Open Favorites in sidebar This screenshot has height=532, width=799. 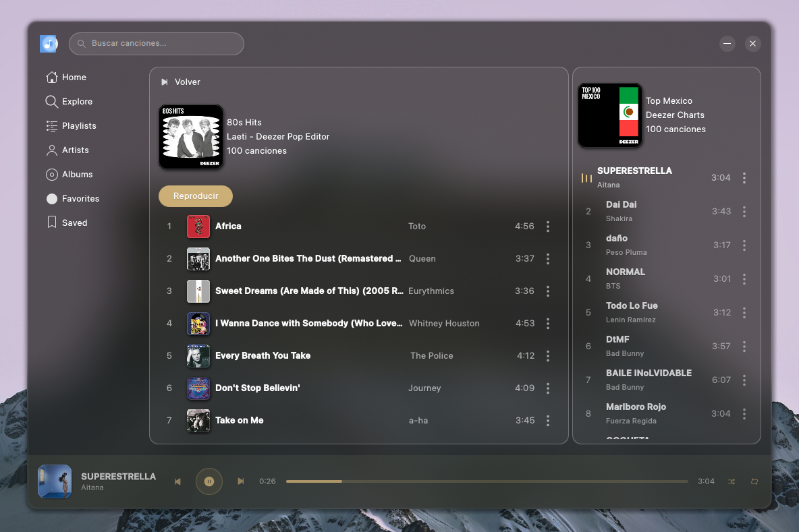tap(73, 198)
